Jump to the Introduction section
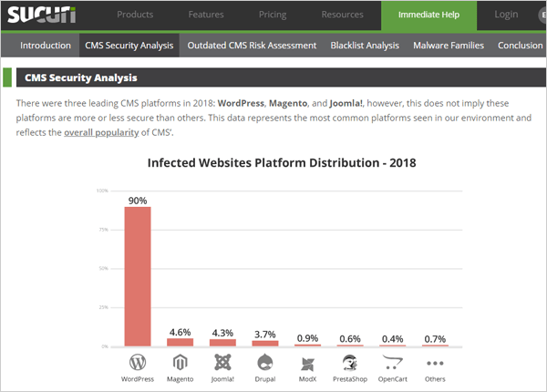The image size is (547, 392). pyautogui.click(x=46, y=46)
